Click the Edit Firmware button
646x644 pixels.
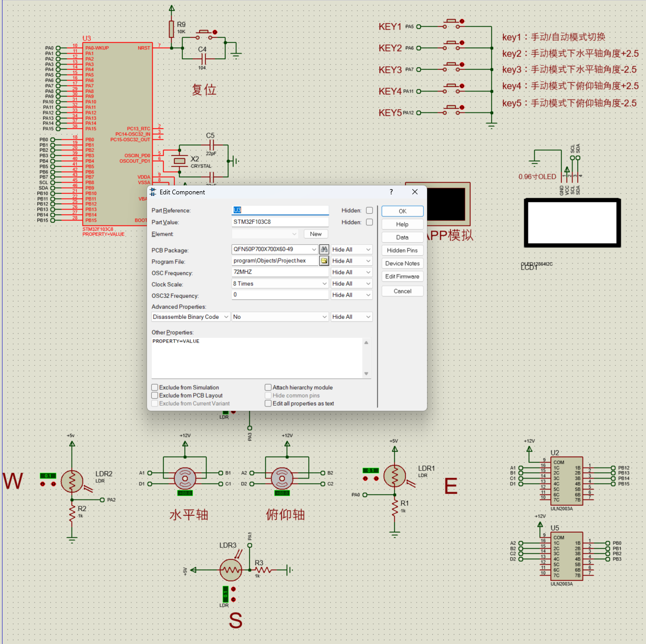click(x=402, y=276)
